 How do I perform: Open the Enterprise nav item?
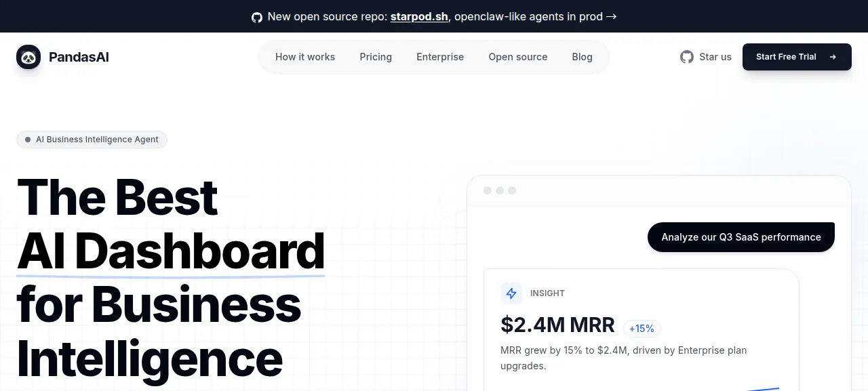(440, 57)
